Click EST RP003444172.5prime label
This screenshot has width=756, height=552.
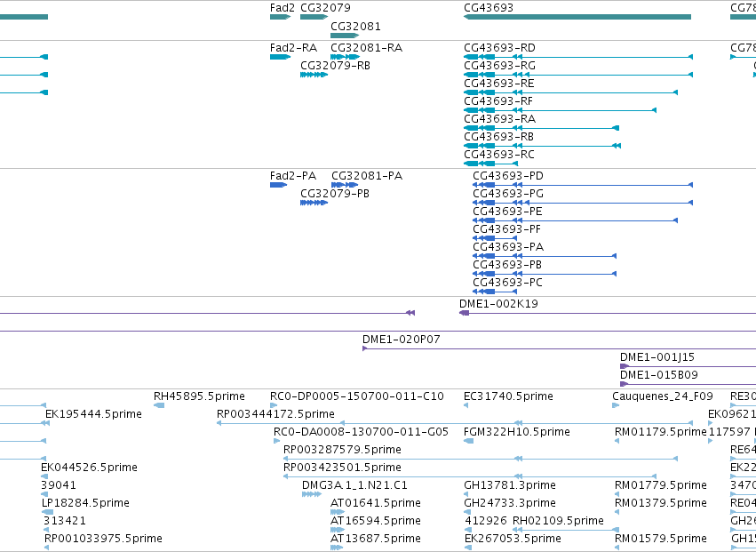[x=275, y=414]
